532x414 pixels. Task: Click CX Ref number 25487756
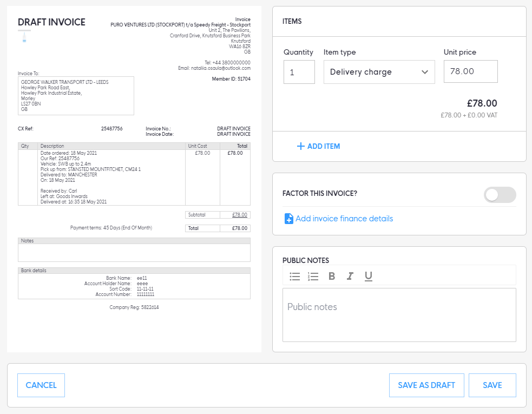pyautogui.click(x=111, y=129)
